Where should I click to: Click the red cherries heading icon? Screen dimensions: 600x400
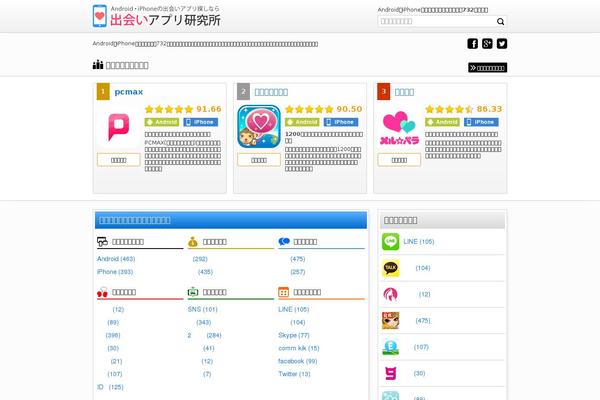(x=102, y=292)
